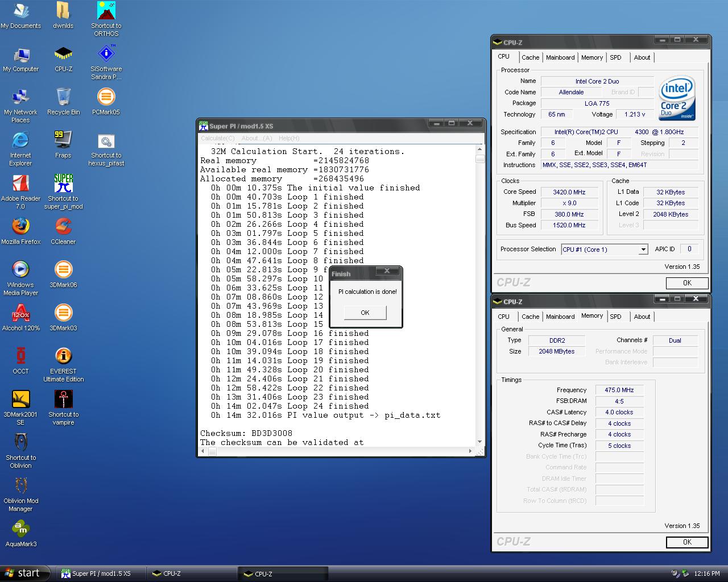Launch Alcohol 120% desktop icon
Screen dimensions: 728x582
tap(21, 318)
